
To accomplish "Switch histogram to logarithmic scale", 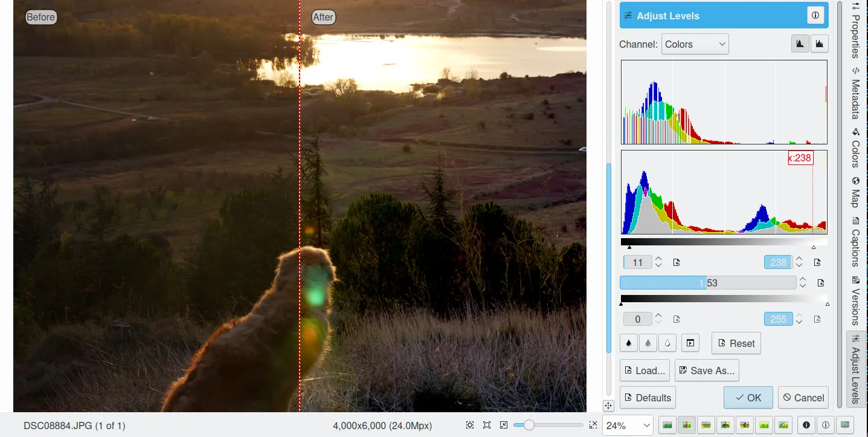I will coord(820,44).
